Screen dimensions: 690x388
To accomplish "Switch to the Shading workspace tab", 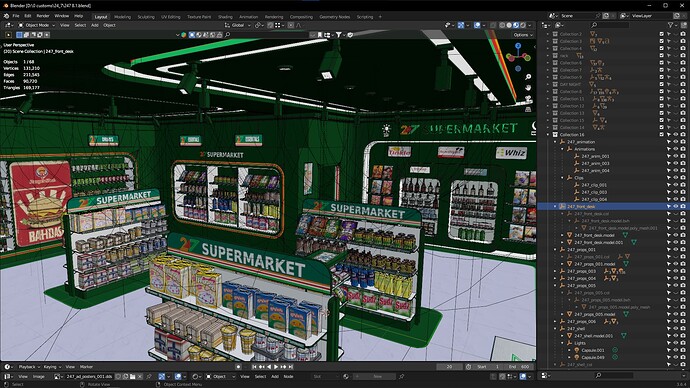I will (225, 17).
